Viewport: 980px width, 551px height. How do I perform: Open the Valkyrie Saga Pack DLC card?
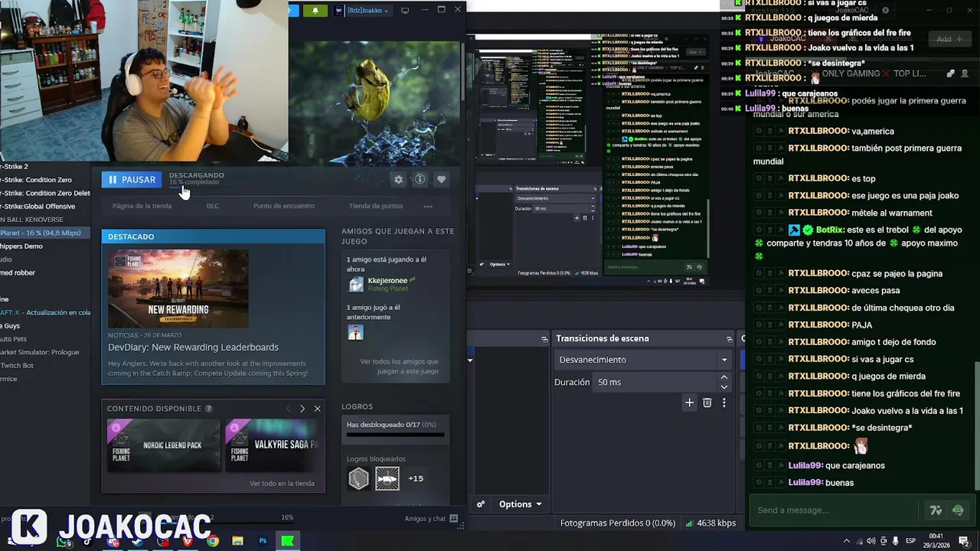[x=273, y=445]
